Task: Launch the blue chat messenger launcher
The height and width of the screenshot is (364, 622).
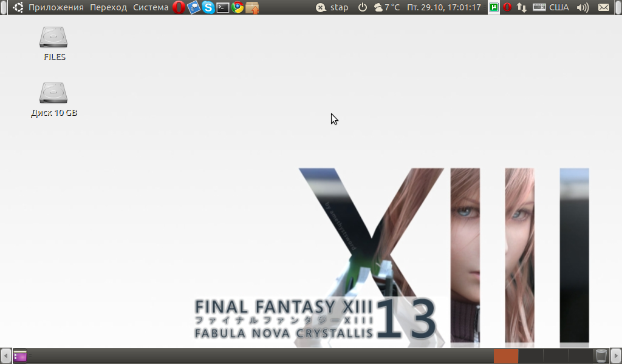Action: click(194, 7)
